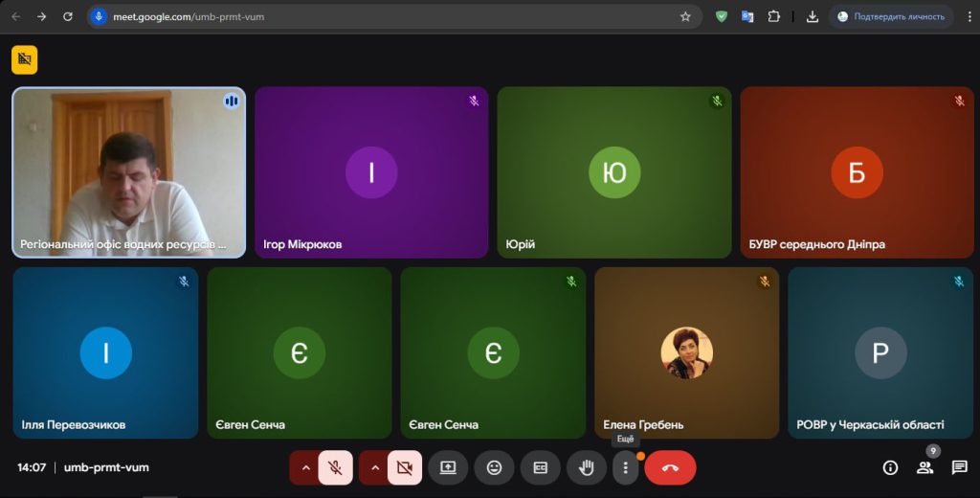Viewport: 980px width, 498px height.
Task: Click the grey Р avatar circle
Action: pyautogui.click(x=880, y=352)
